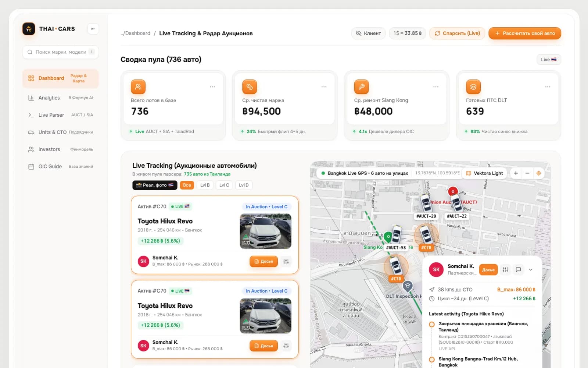Open options menu on Всего лотов в базе card

[x=212, y=87]
